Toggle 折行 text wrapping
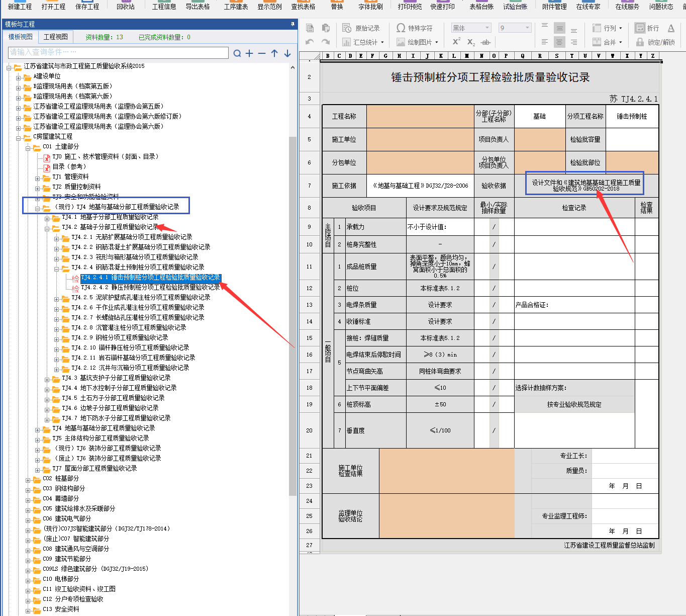 (647, 28)
